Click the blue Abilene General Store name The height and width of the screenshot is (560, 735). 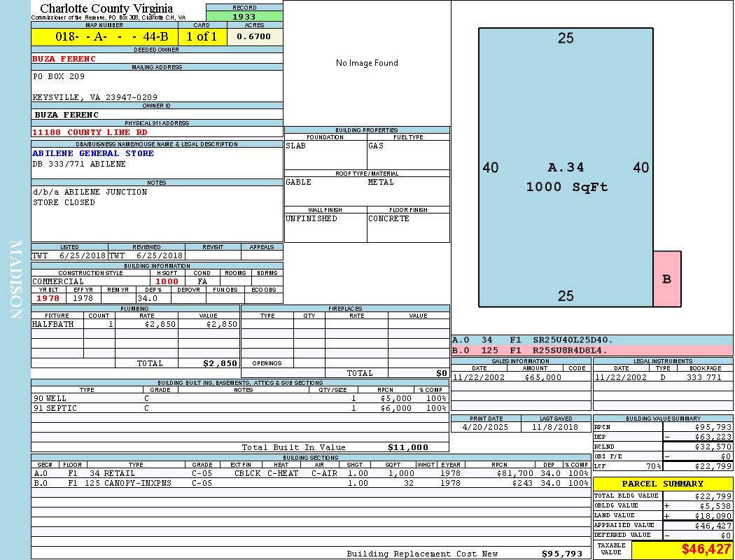[93, 153]
